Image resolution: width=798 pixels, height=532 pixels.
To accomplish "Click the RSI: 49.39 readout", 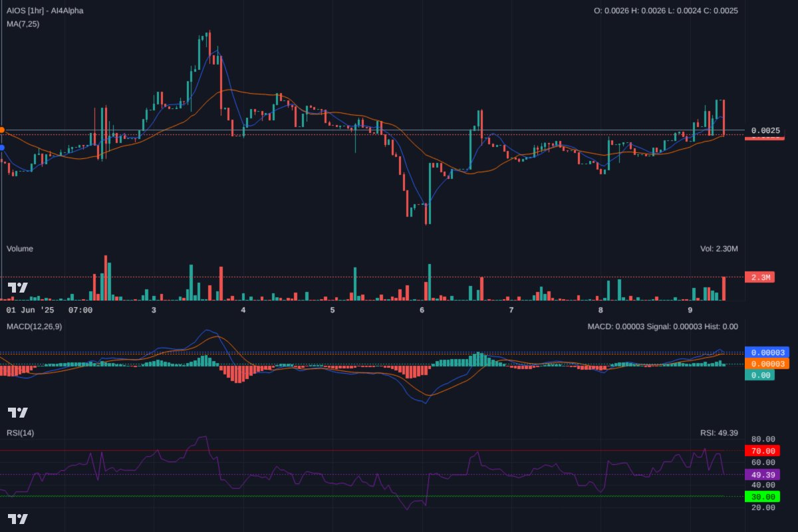I will coord(719,433).
